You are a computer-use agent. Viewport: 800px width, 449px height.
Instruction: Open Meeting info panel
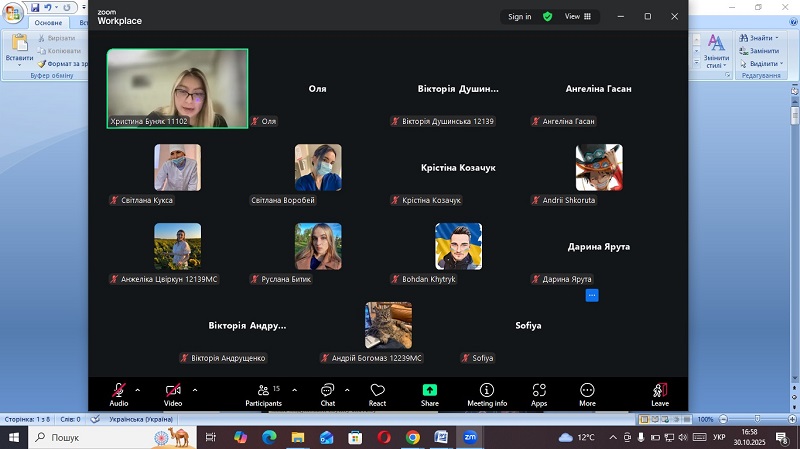(x=487, y=394)
